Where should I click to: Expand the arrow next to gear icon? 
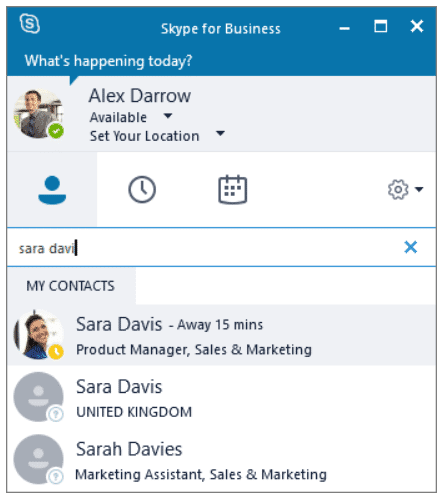coord(419,189)
